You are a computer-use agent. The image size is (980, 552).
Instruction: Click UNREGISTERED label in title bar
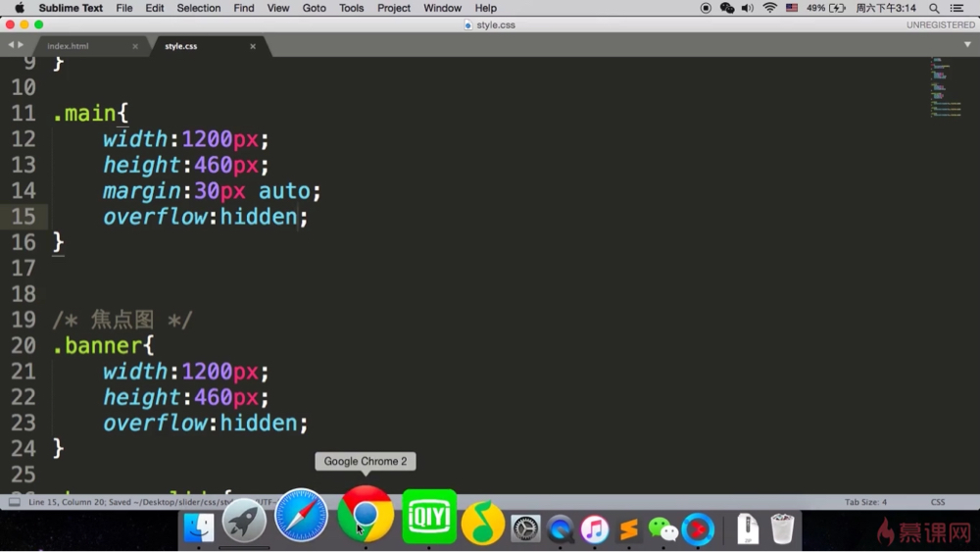click(x=941, y=25)
